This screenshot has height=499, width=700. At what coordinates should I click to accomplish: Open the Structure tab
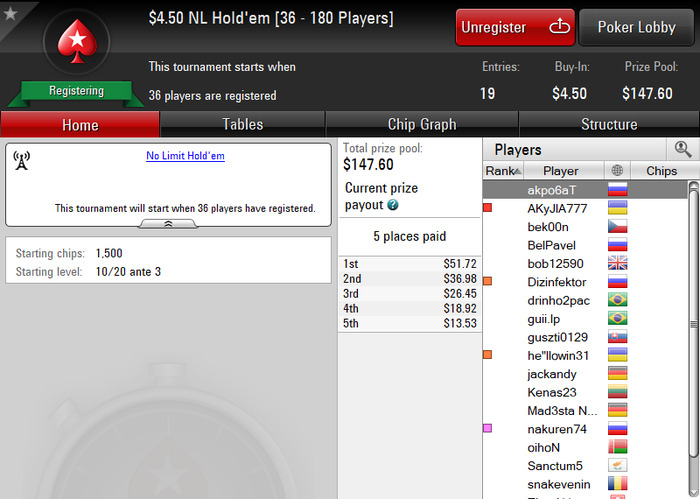point(609,124)
